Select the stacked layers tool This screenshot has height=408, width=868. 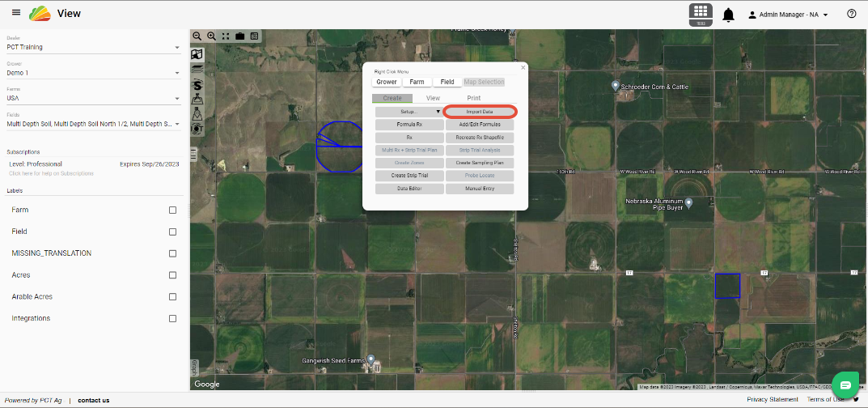tap(197, 69)
